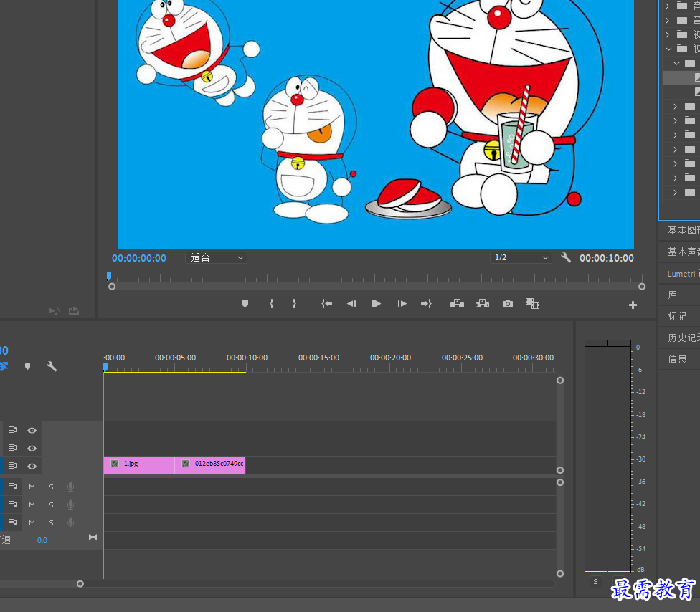Viewport: 700px width, 612px height.
Task: Click the 00:00:10:00 duration readout
Action: coord(607,258)
